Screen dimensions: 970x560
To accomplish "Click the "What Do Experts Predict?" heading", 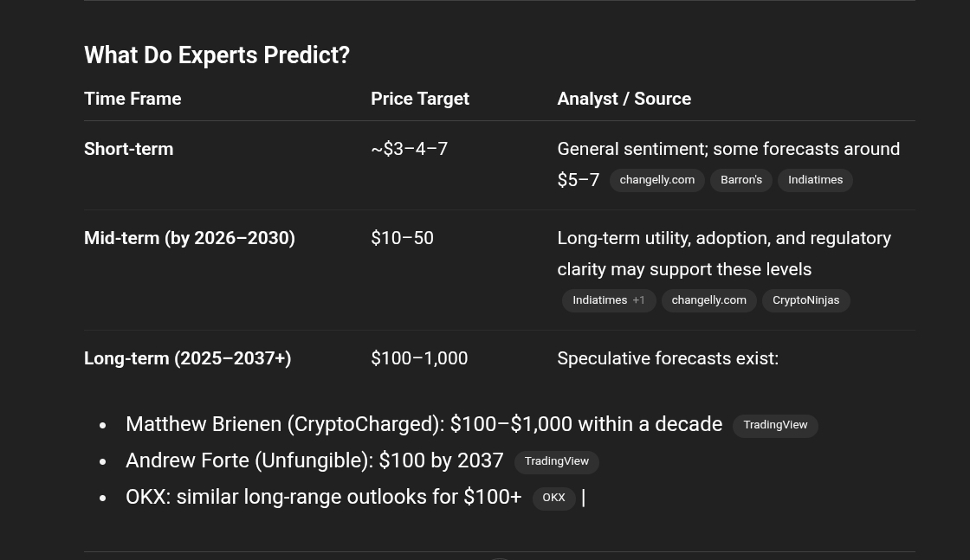I will click(x=217, y=55).
